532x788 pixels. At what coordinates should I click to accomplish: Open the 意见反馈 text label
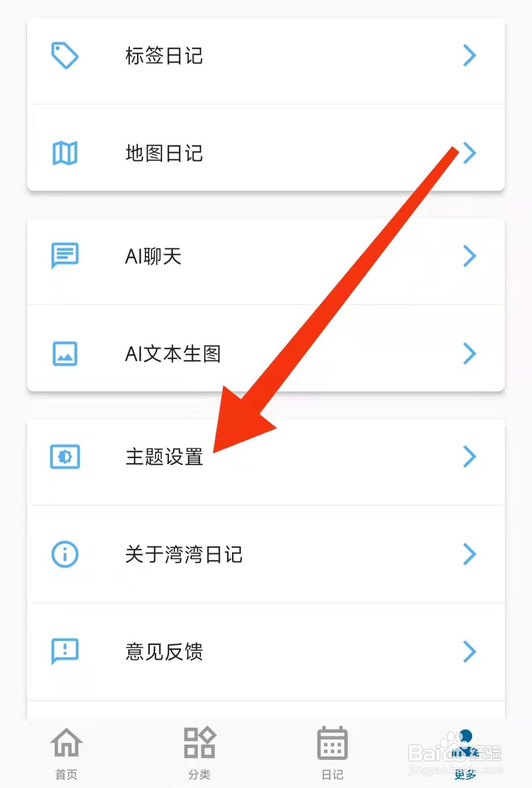point(164,652)
